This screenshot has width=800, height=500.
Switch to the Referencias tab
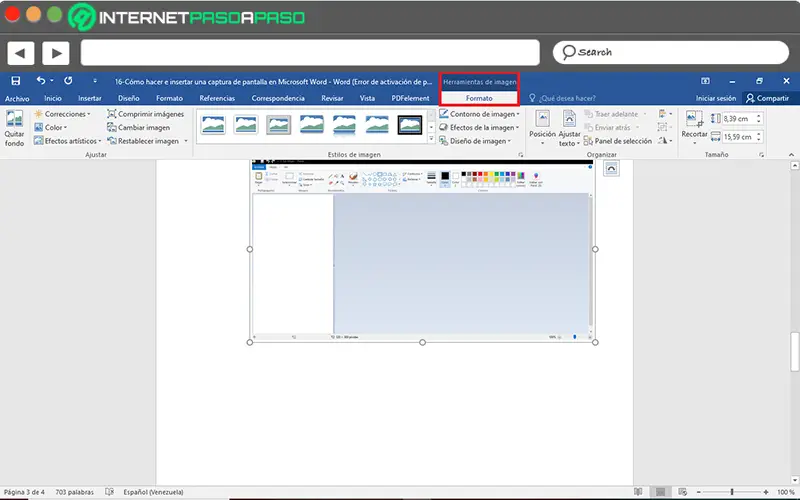[x=217, y=98]
